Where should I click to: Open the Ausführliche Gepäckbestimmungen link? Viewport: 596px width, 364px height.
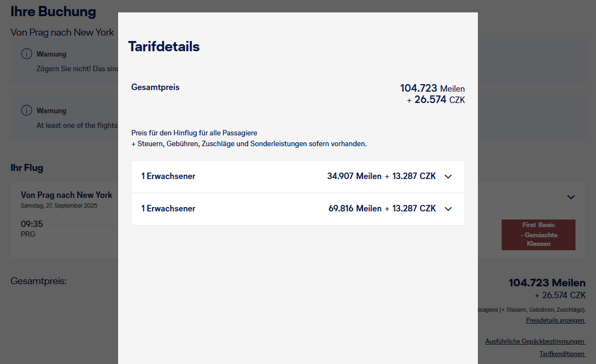535,341
